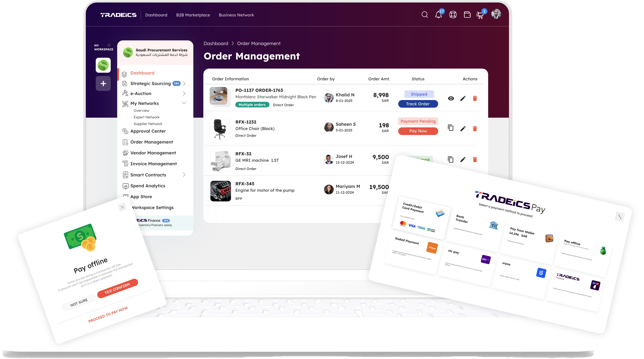
Task: Add a workspace with the plus icon
Action: tap(103, 84)
